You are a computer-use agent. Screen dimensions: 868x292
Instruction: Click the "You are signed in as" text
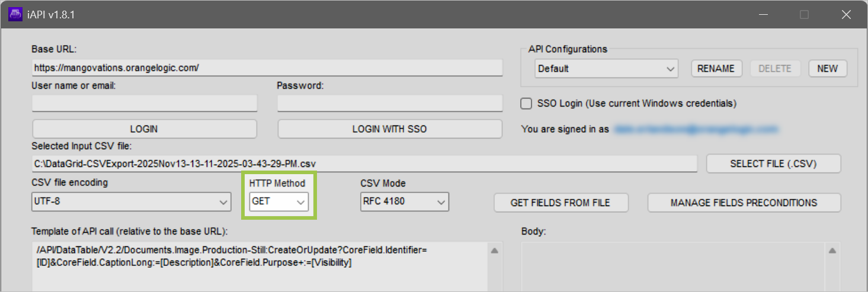565,129
